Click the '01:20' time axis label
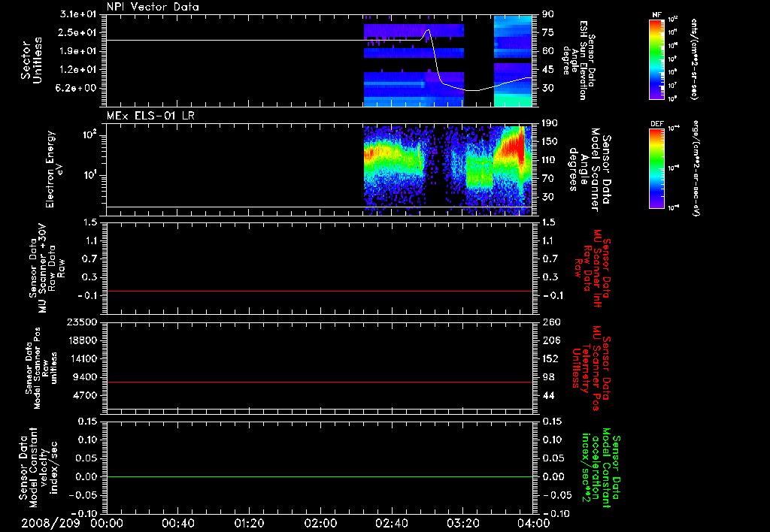770x532 pixels. [249, 523]
